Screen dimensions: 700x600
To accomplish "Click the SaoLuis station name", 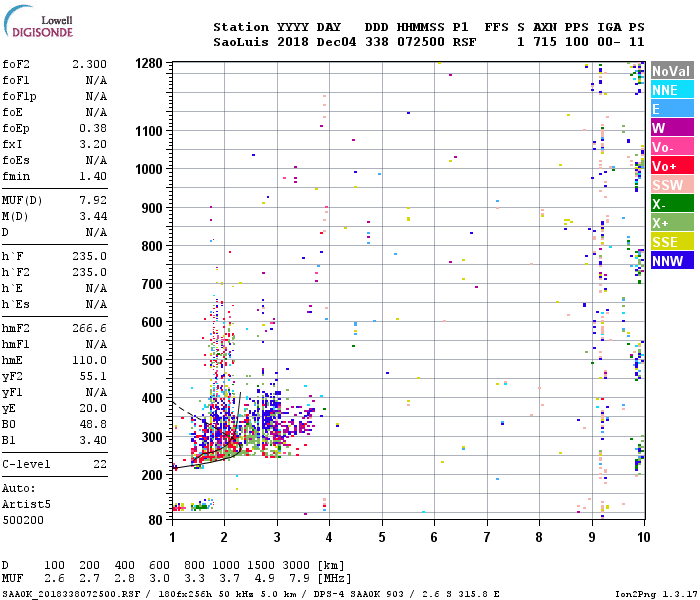I will (241, 42).
